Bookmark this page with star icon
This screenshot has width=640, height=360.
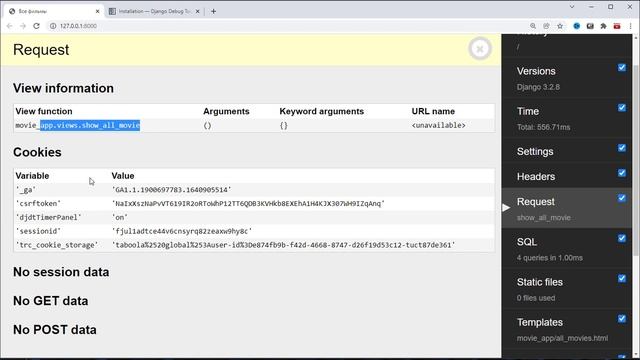[560, 26]
